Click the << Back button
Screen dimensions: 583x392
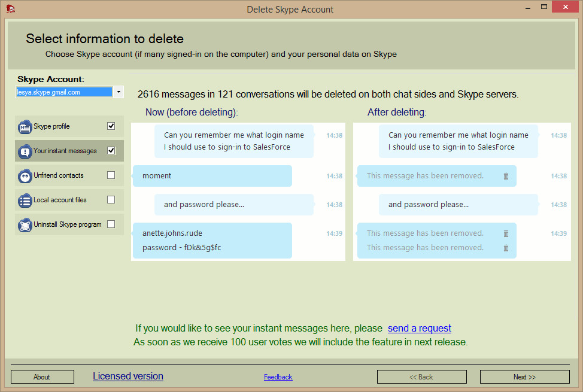(x=421, y=377)
